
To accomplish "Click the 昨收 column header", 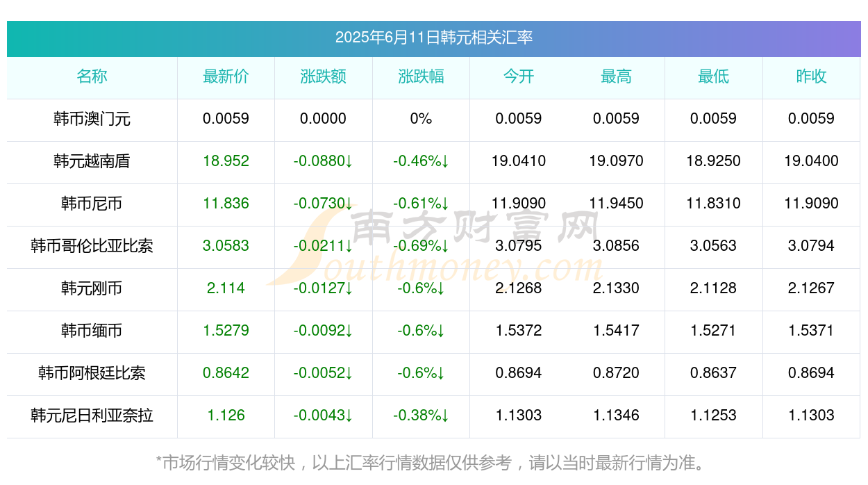I will pyautogui.click(x=811, y=76).
